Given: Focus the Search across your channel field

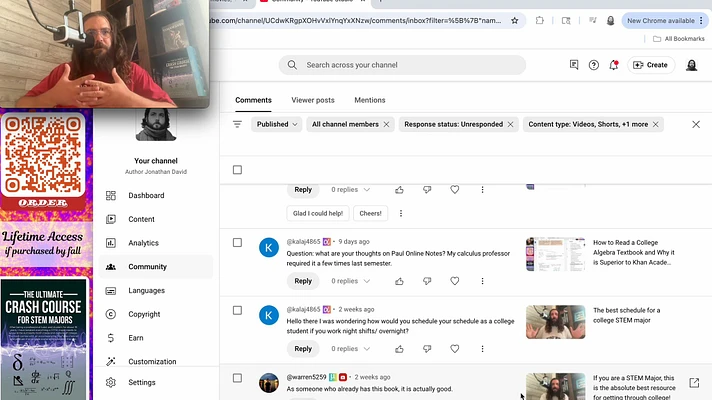Looking at the screenshot, I should click(402, 65).
